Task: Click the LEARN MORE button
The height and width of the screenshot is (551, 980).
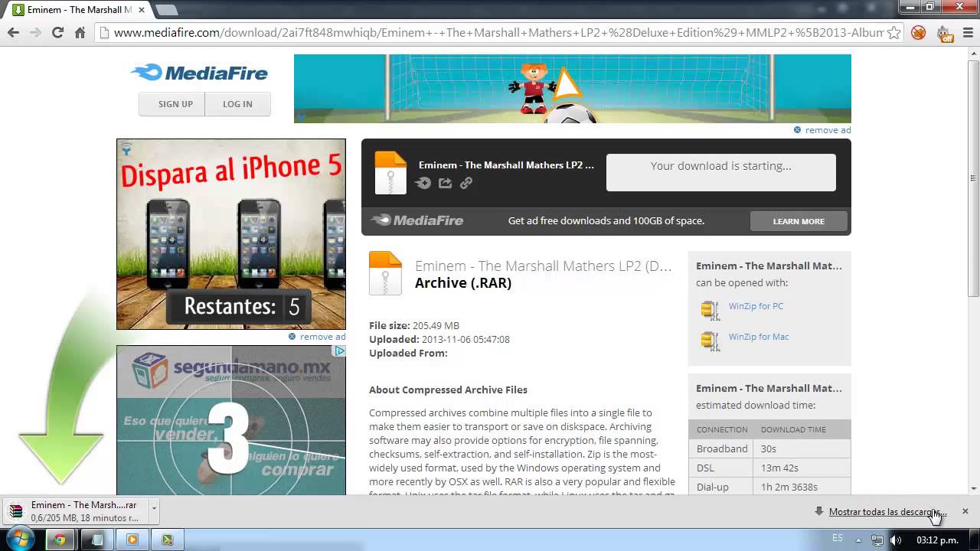Action: (x=799, y=221)
